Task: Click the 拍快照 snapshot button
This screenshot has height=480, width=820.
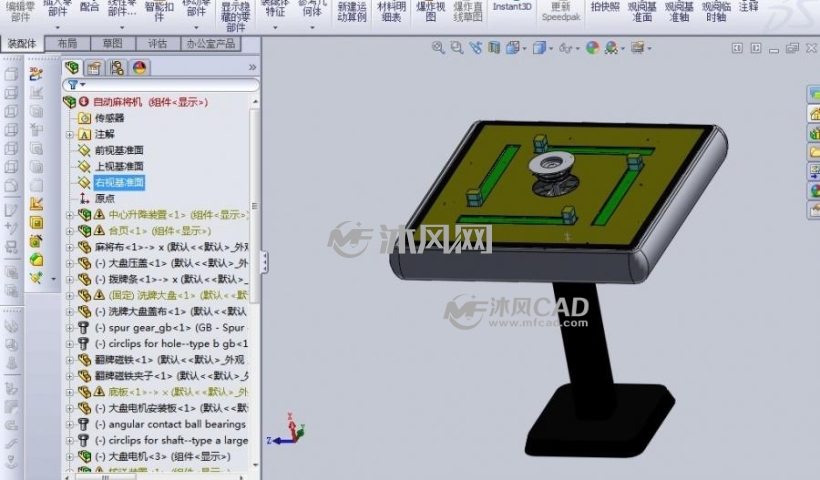Action: (605, 7)
